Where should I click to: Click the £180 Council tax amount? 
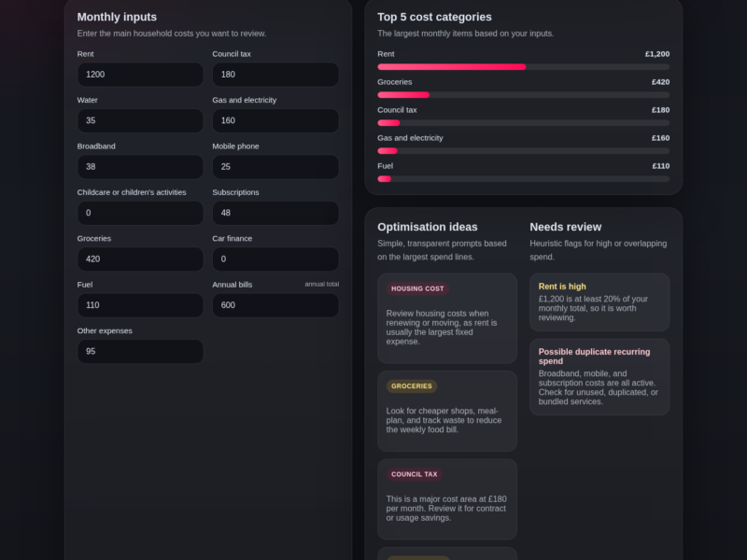[660, 110]
